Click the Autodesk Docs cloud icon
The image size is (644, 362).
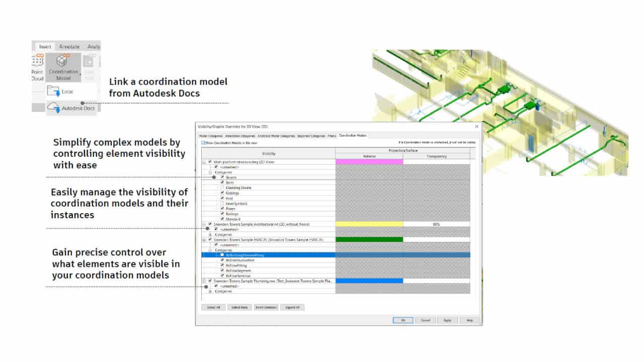click(53, 107)
